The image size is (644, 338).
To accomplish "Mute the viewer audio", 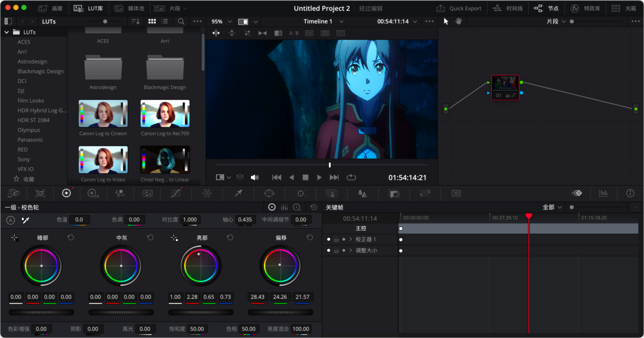I will (x=255, y=177).
